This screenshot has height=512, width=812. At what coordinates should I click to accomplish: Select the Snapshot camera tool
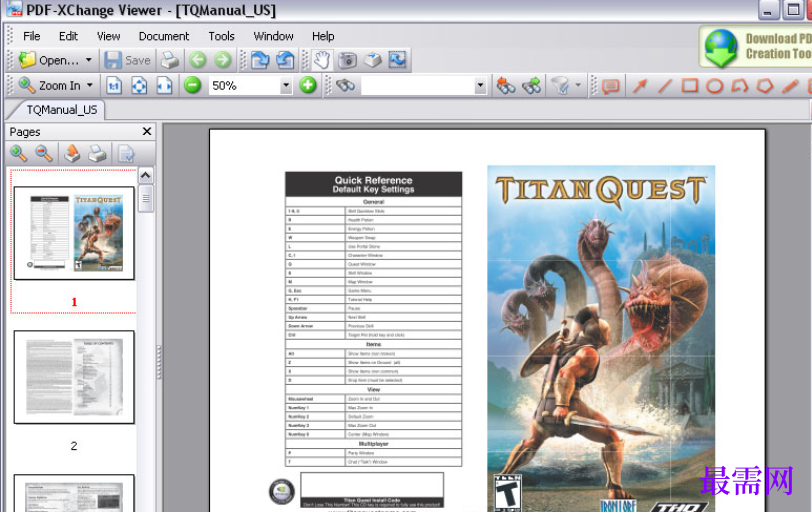(x=347, y=60)
